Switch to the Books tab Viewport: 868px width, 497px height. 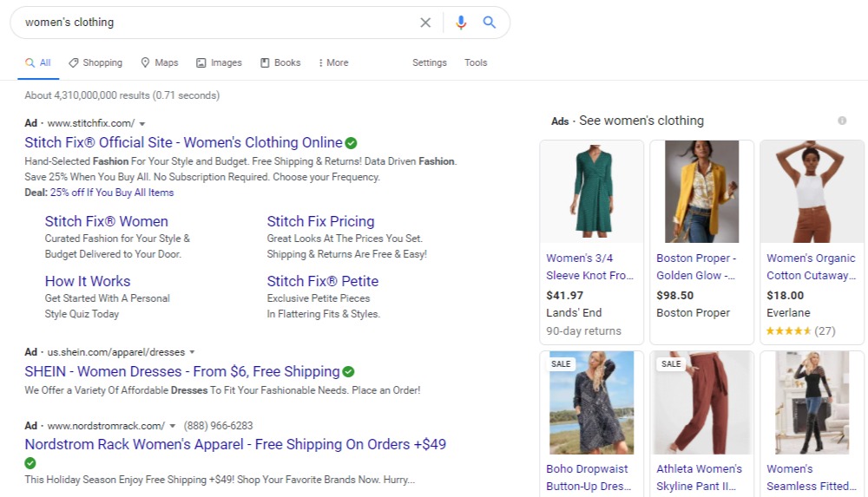(x=280, y=63)
